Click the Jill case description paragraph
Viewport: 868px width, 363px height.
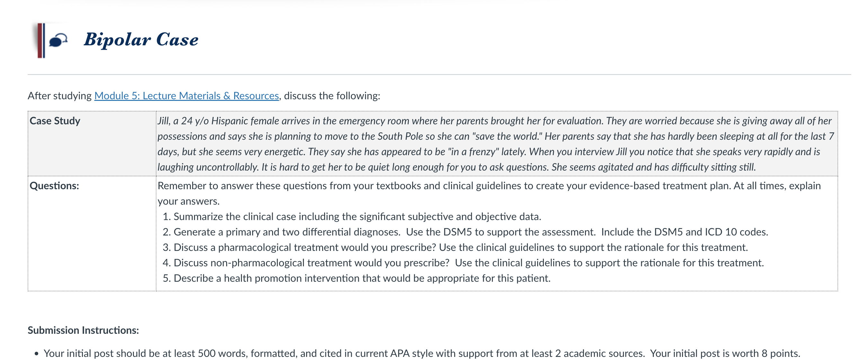pyautogui.click(x=496, y=144)
